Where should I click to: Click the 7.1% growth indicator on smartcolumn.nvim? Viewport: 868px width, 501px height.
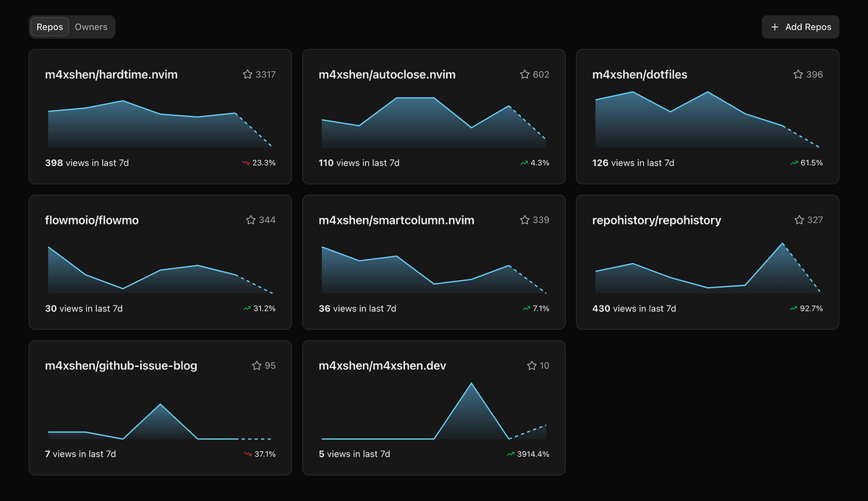pos(534,308)
